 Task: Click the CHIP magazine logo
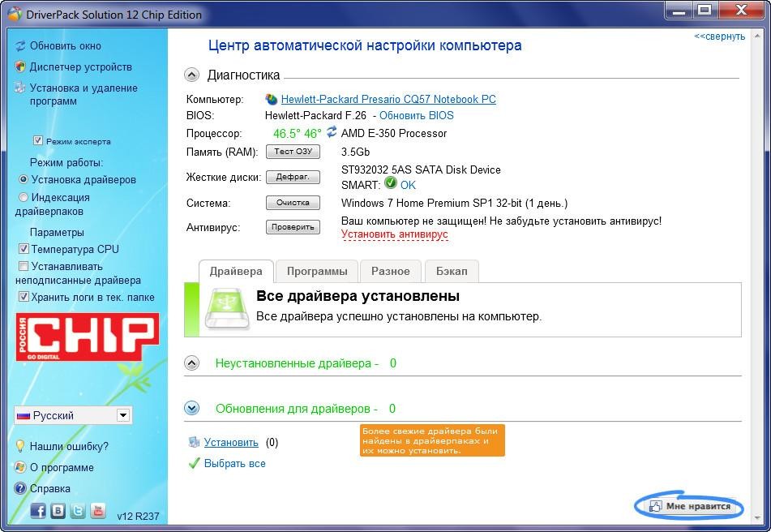pyautogui.click(x=88, y=337)
